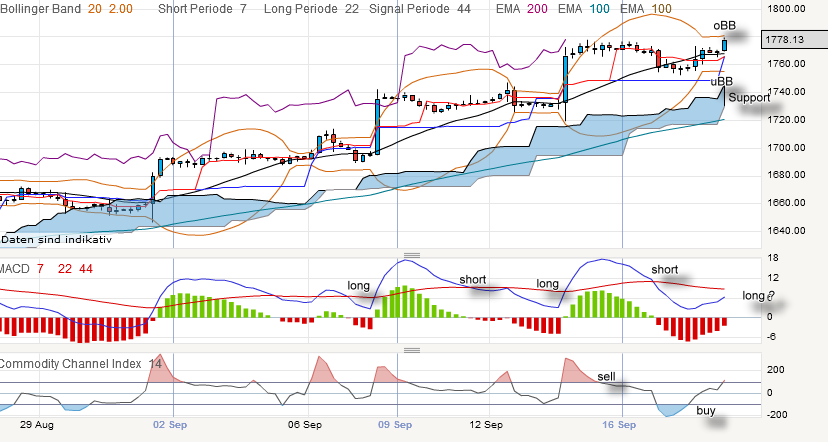Screen dimensions: 828x442
Task: Click the Commodity Channel Index title
Action: [70, 364]
